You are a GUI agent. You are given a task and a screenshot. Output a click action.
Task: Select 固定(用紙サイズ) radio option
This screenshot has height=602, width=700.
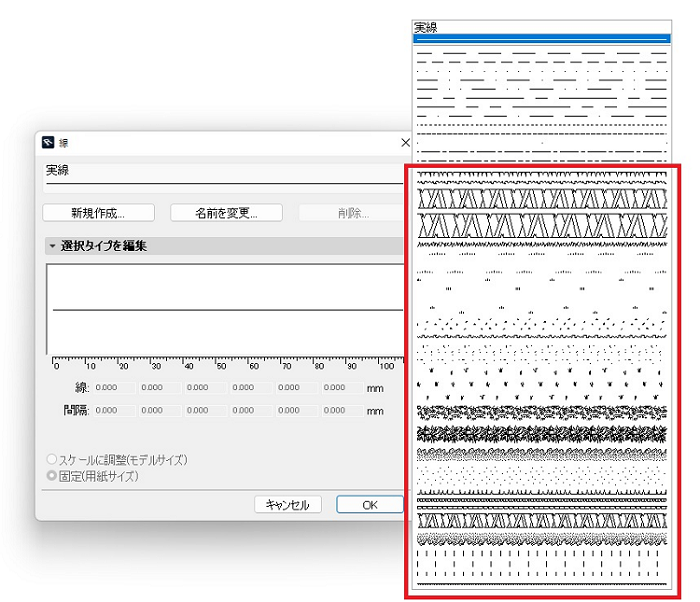(x=52, y=476)
